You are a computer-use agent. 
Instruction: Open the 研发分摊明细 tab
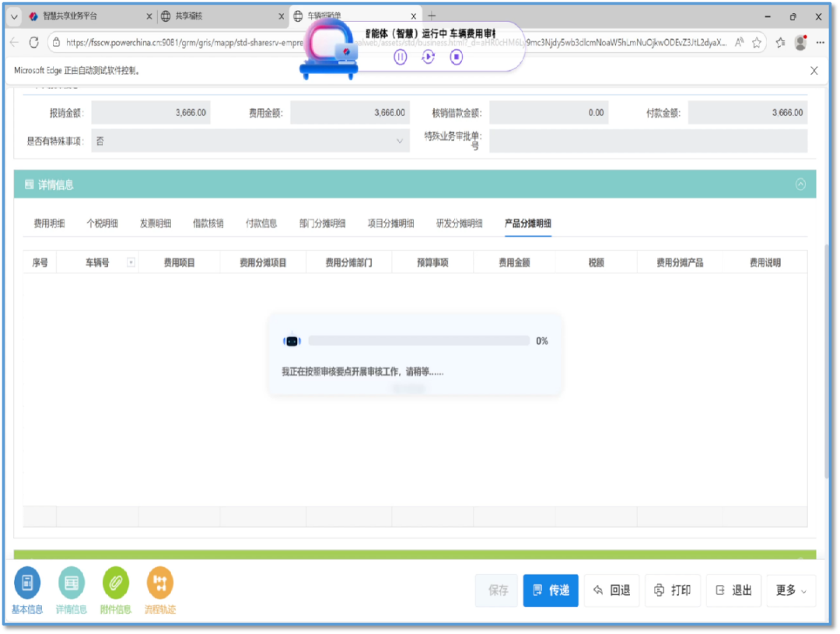pyautogui.click(x=459, y=223)
